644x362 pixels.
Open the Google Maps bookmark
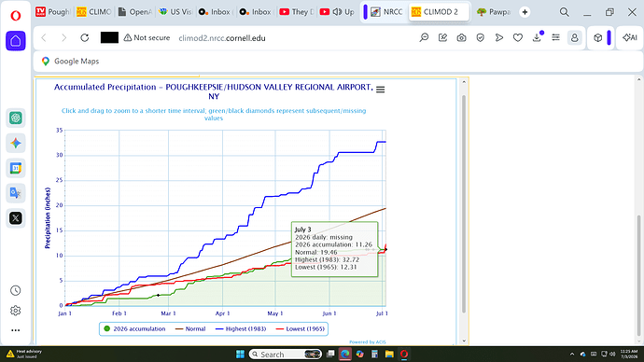[x=70, y=62]
